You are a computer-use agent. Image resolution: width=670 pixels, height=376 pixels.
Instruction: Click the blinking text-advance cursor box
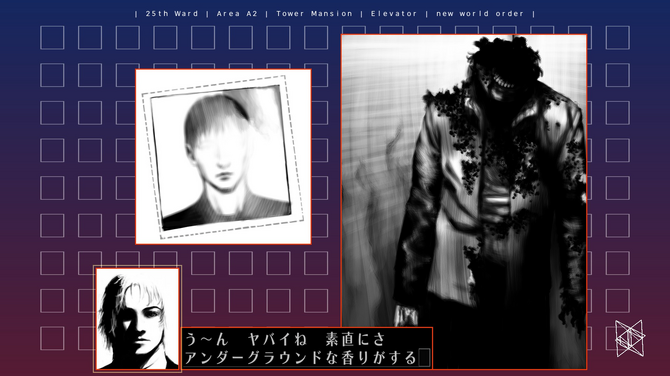tap(424, 358)
